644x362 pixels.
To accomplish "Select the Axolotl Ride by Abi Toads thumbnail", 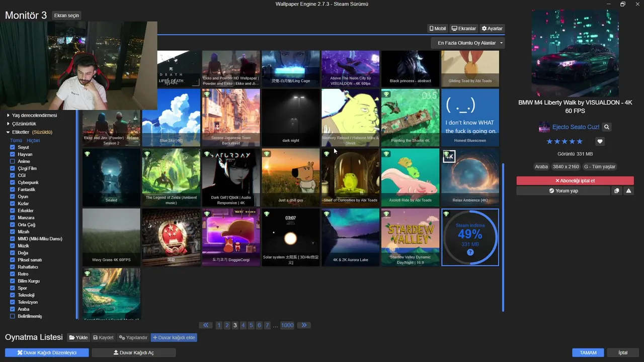I will (x=411, y=177).
